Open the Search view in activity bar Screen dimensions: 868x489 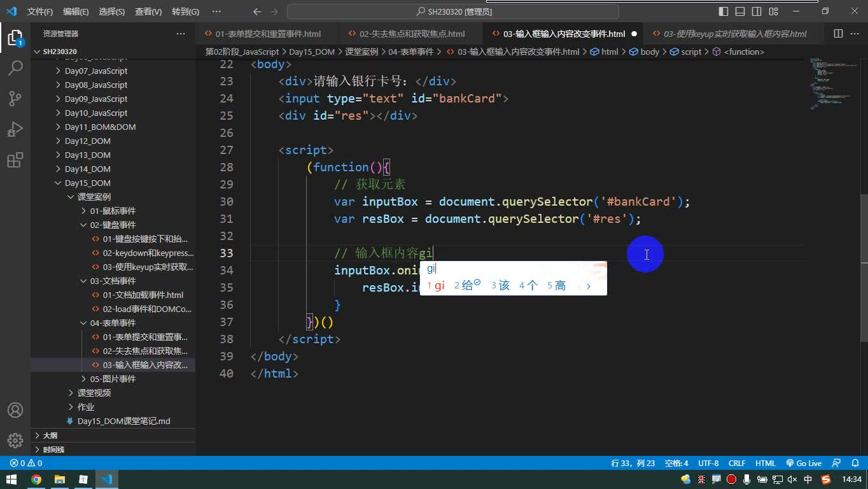click(x=15, y=67)
